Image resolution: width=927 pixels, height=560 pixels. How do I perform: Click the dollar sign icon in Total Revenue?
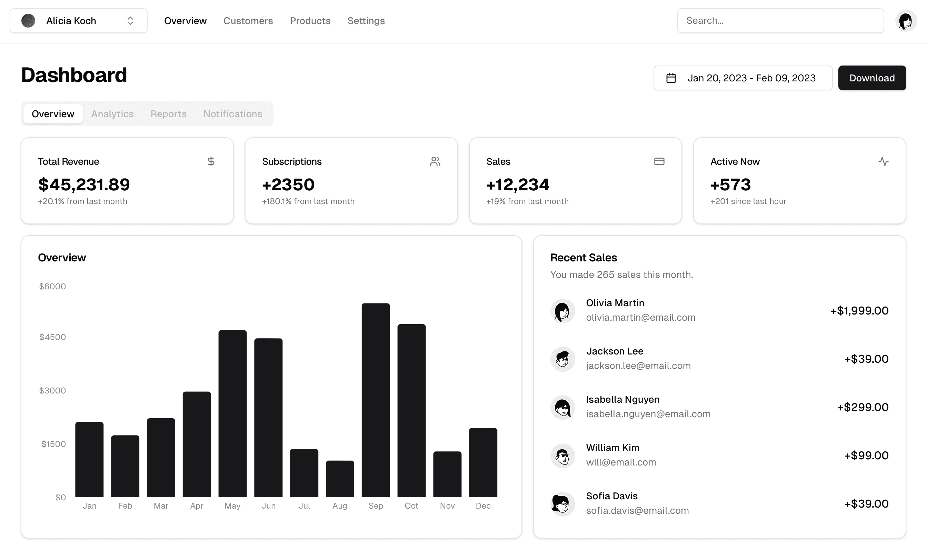(211, 161)
